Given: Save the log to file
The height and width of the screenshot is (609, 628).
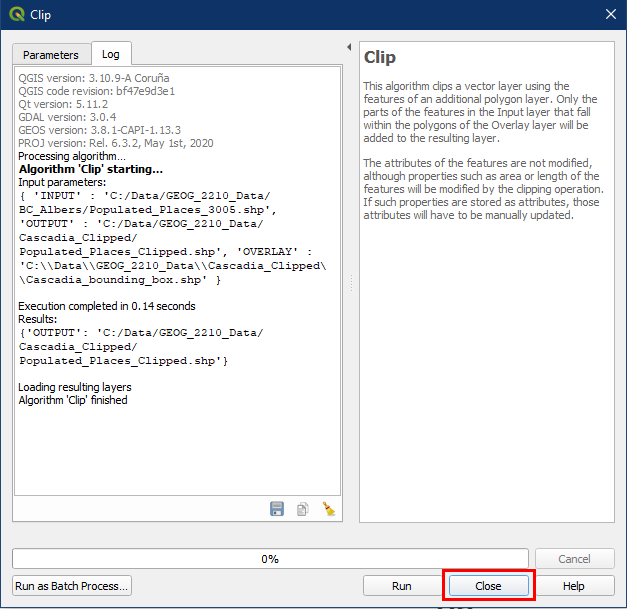Looking at the screenshot, I should click(x=277, y=509).
